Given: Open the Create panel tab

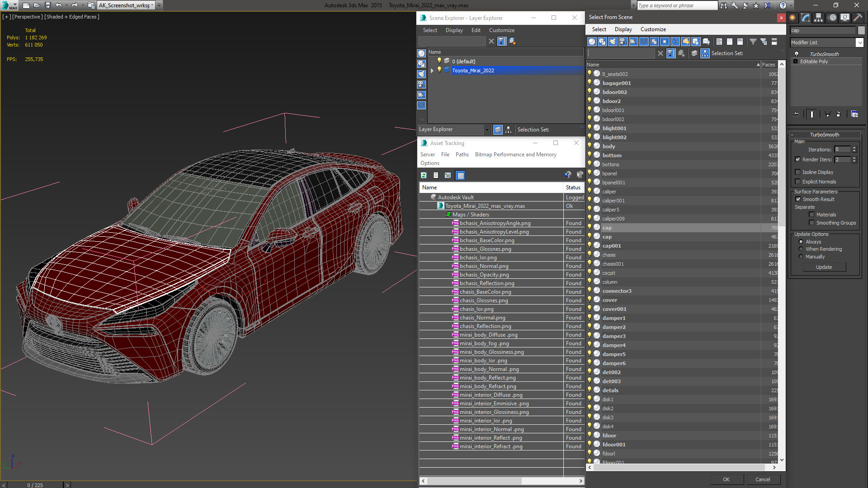Looking at the screenshot, I should point(793,18).
